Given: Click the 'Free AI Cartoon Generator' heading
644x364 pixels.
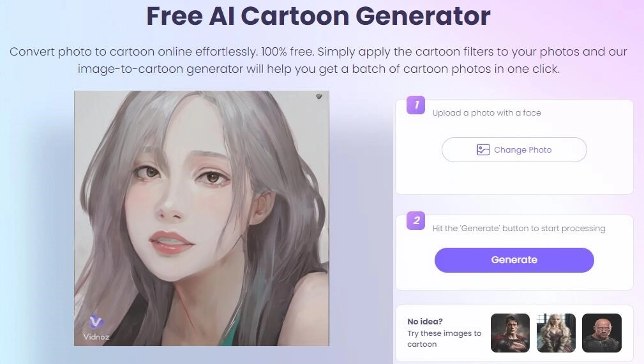Looking at the screenshot, I should tap(318, 16).
